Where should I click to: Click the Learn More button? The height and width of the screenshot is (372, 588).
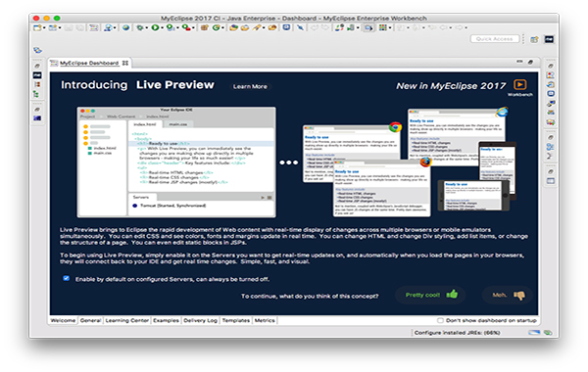(x=250, y=86)
